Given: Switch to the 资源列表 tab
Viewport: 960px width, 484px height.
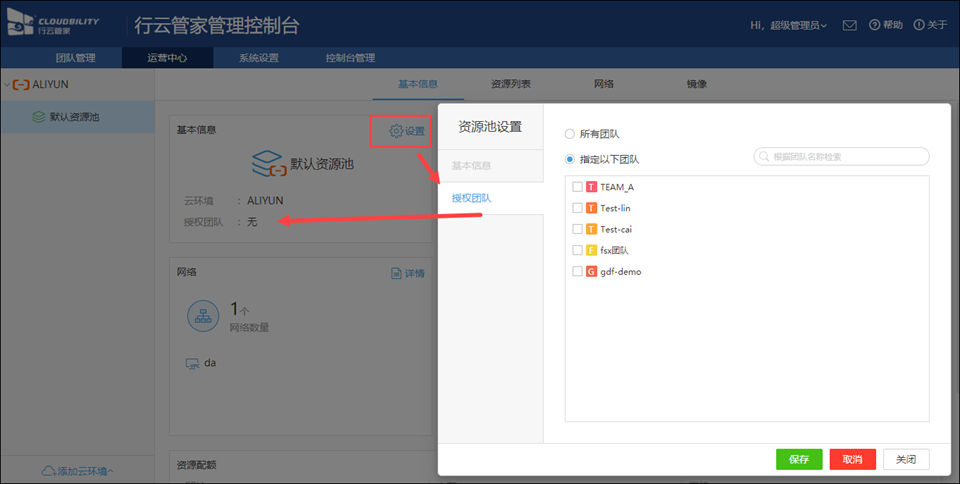Looking at the screenshot, I should click(510, 84).
